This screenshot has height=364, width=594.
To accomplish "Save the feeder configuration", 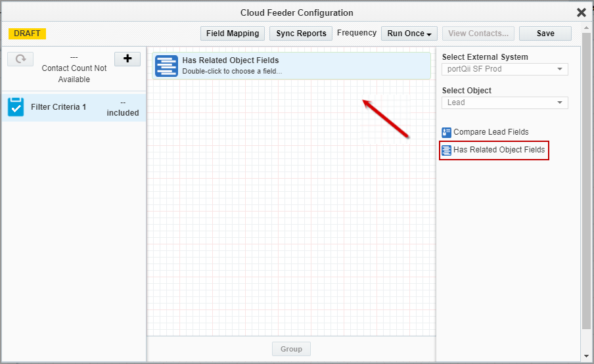I will 545,34.
